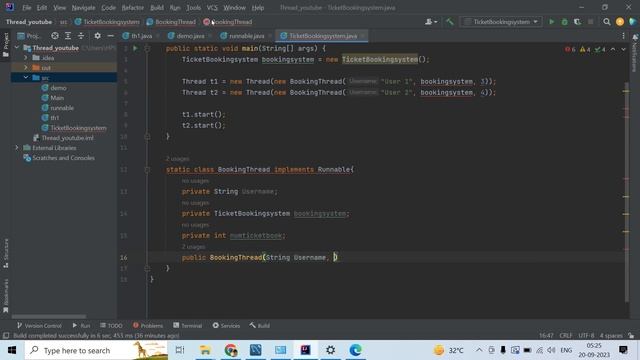
Task: Click the Select Opened File target icon
Action: coord(55,36)
